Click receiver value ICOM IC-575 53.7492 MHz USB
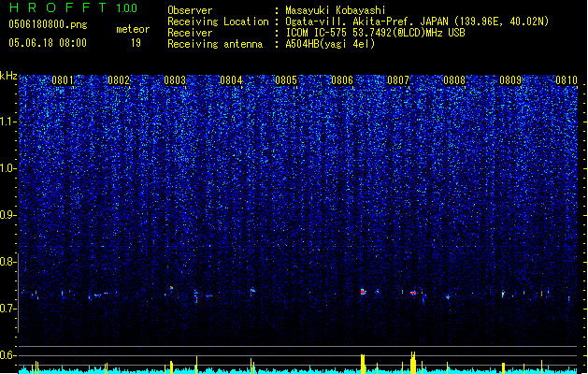Image resolution: width=588 pixels, height=374 pixels. tap(375, 33)
